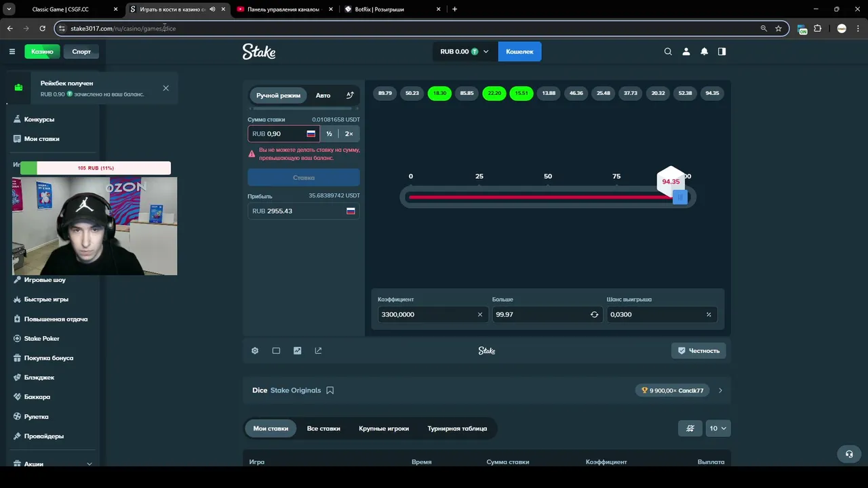Bookmark this page star icon
Image resolution: width=868 pixels, height=488 pixels.
pyautogui.click(x=778, y=28)
